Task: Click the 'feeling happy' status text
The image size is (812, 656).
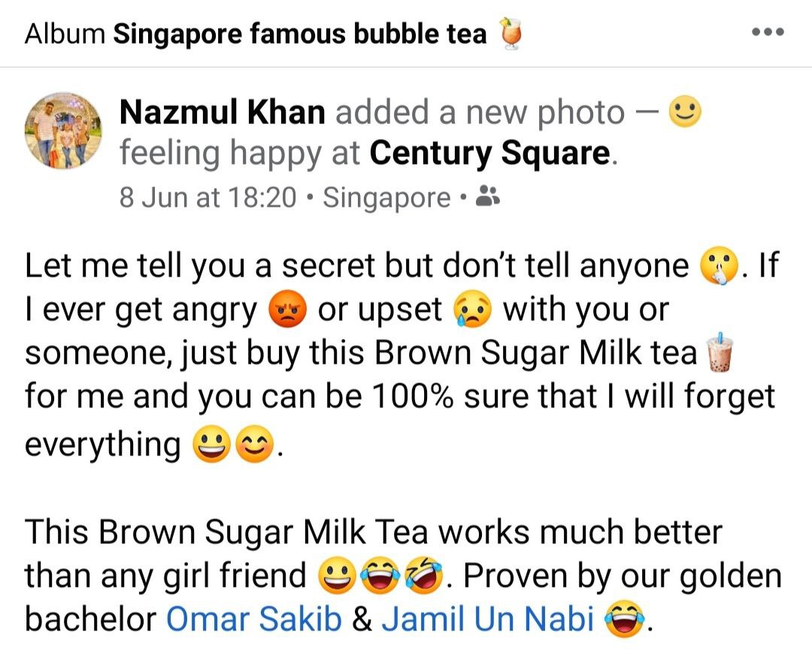Action: [220, 154]
